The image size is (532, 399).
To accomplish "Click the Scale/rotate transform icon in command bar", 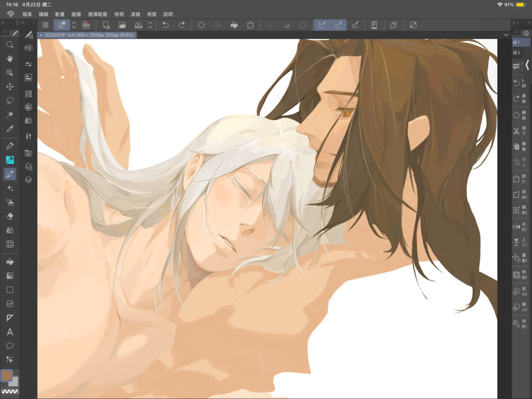I will [x=250, y=25].
